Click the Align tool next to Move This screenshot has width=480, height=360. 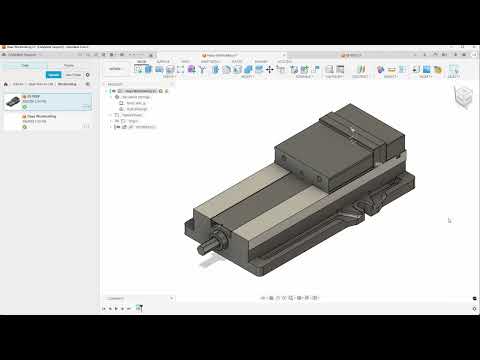click(x=281, y=69)
